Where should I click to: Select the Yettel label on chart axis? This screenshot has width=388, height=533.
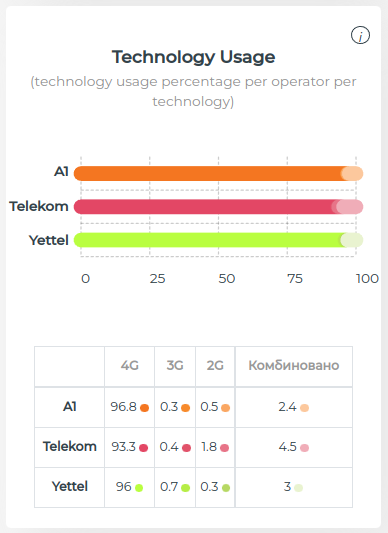pyautogui.click(x=49, y=240)
